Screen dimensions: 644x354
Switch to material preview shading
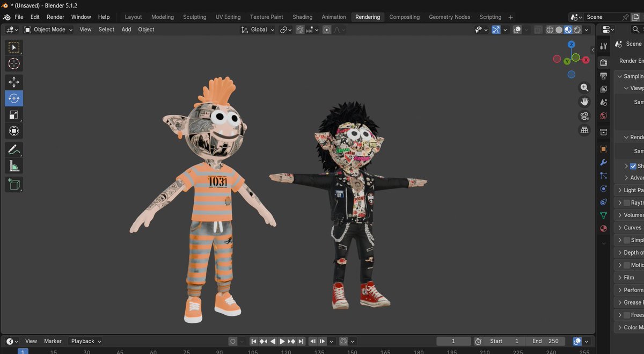pos(568,30)
